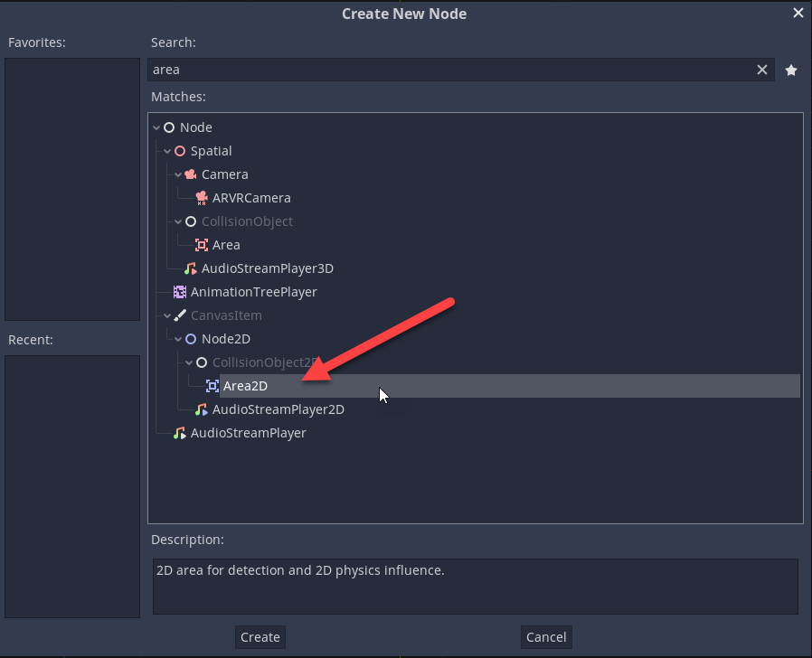Click the Camera node icon

191,174
